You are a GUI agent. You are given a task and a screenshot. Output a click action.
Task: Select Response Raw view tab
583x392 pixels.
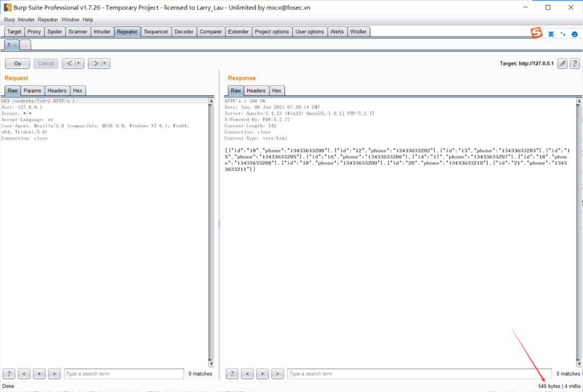pos(236,91)
